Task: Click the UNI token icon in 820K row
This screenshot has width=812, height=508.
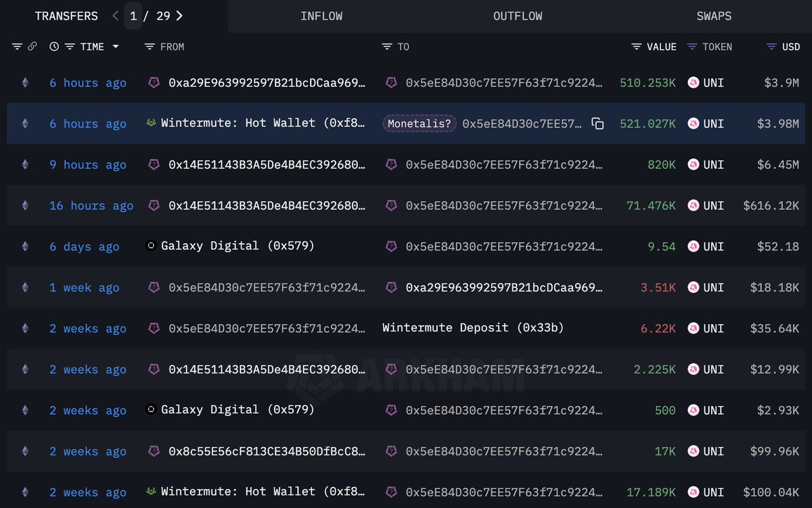Action: coord(694,164)
